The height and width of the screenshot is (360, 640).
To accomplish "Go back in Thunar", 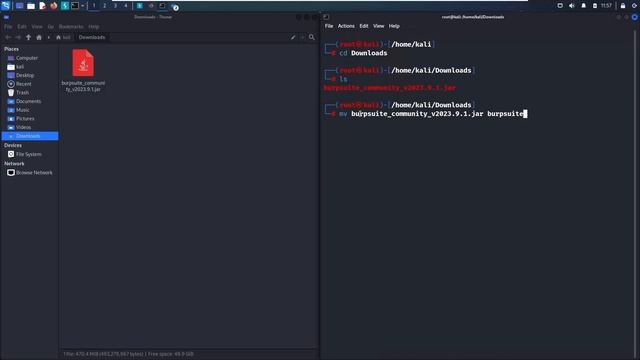I will tap(8, 37).
